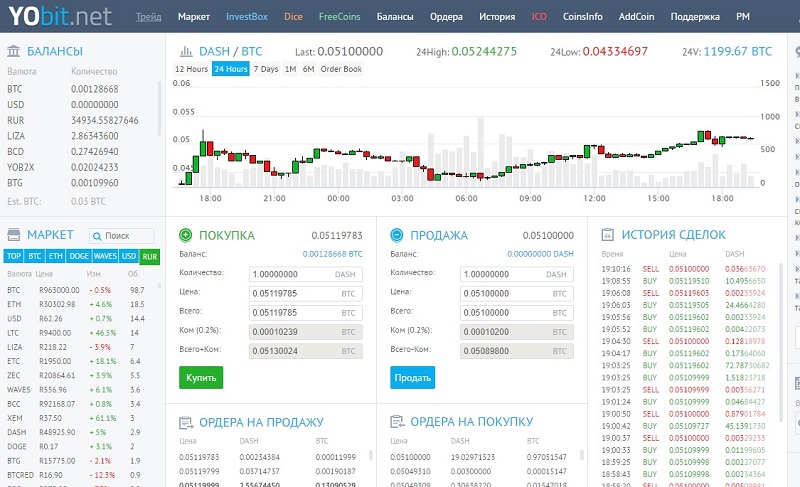This screenshot has width=800, height=487.
Task: Click the icon beside ИСТОРИЯ СДЕЛОК
Action: 608,235
